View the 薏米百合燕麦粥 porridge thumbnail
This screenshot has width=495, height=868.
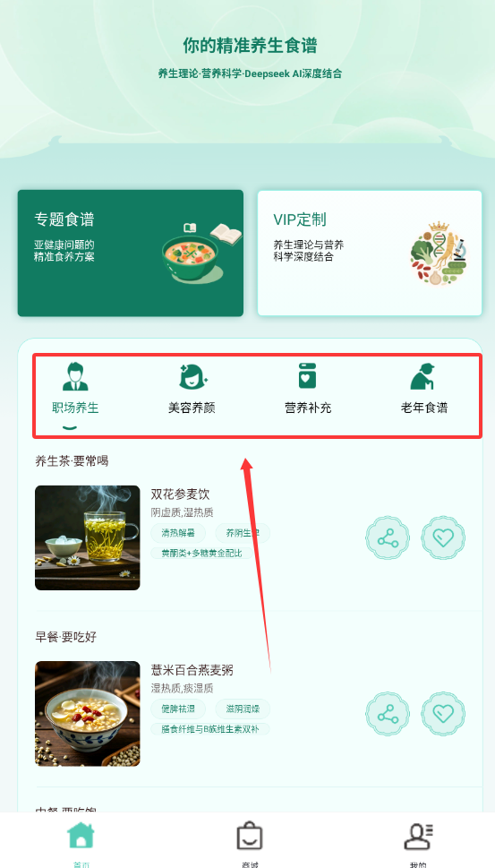pyautogui.click(x=88, y=714)
